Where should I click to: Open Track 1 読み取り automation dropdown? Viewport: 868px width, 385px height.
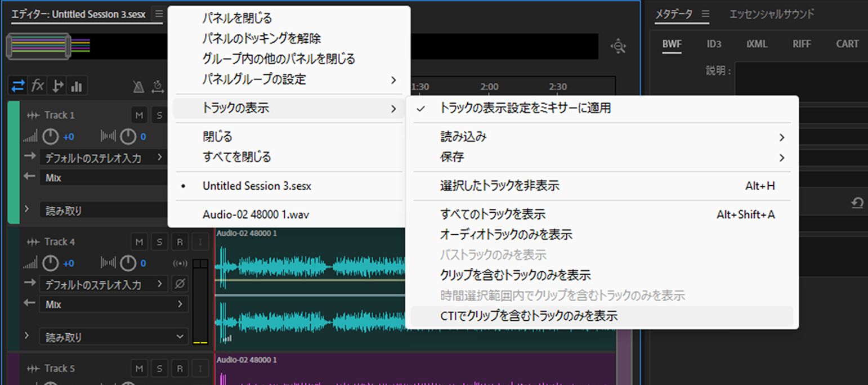pos(104,211)
